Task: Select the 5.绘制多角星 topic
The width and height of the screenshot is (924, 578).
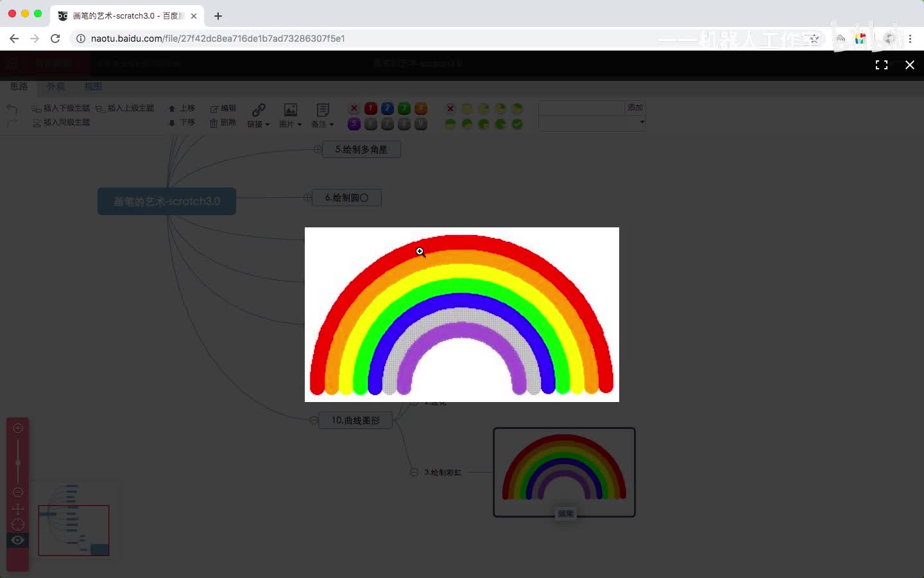Action: click(361, 149)
